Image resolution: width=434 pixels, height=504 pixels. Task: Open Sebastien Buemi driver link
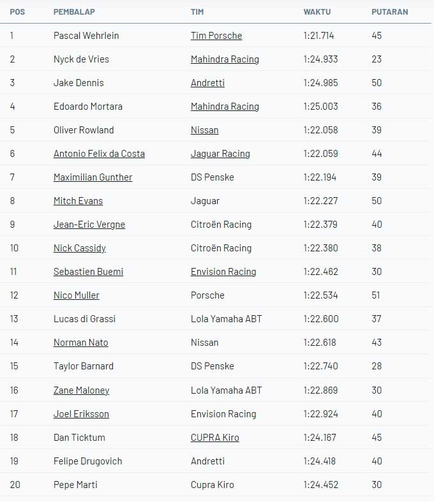88,272
